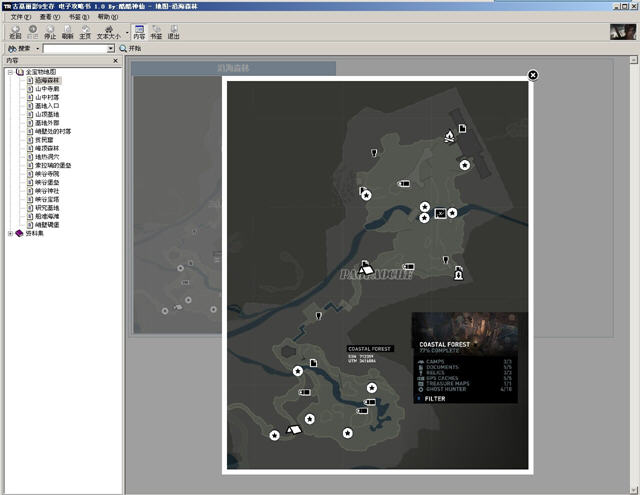The height and width of the screenshot is (495, 640).
Task: Click the Stop (停止) toolbar icon
Action: tap(50, 32)
